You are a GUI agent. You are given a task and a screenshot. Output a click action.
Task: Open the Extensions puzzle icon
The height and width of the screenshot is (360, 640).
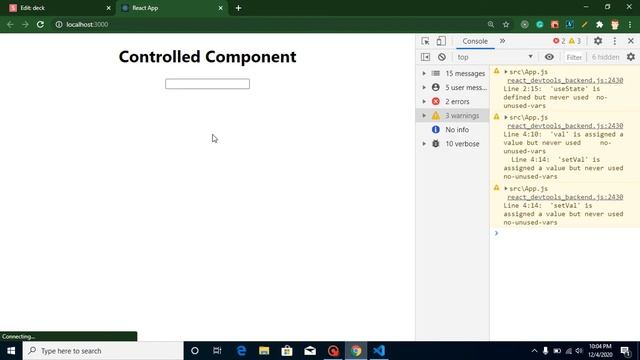(x=599, y=24)
